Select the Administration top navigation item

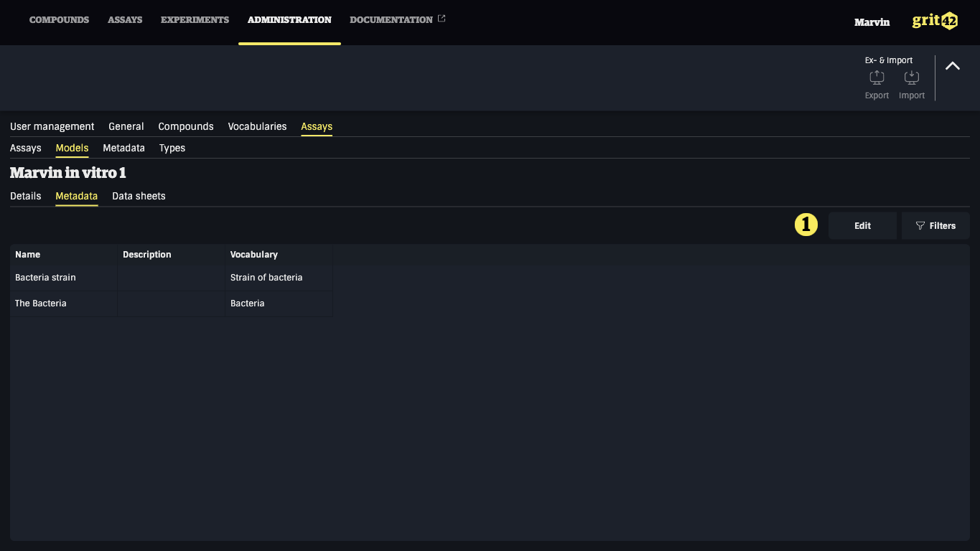(289, 20)
